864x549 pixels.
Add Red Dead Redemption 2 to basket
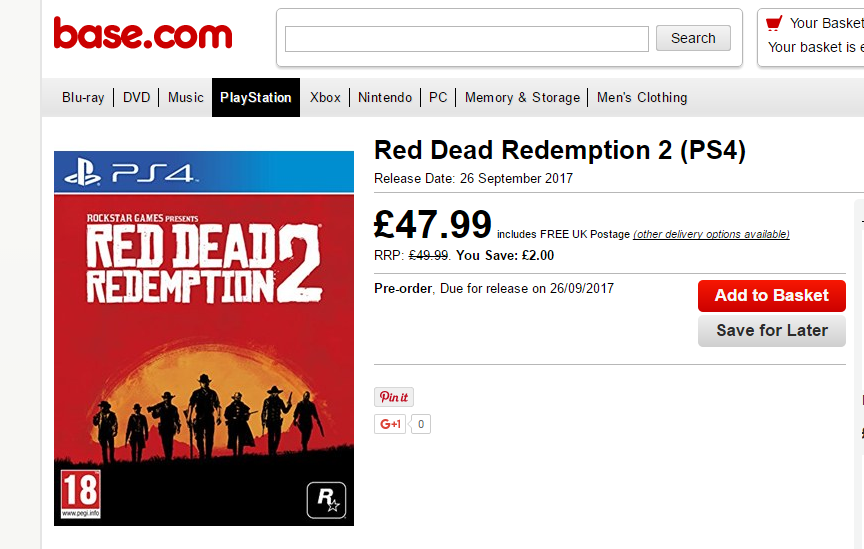[771, 296]
